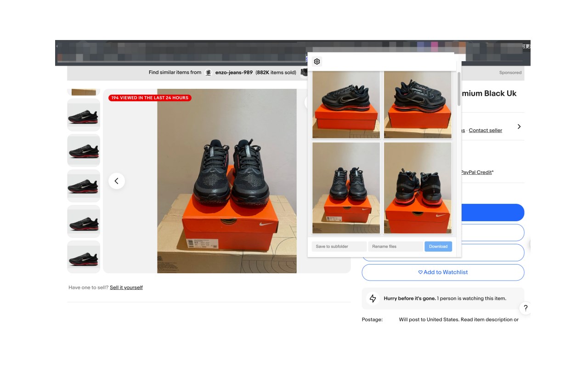Expand seller details chevron arrow
The width and height of the screenshot is (588, 368).
519,126
